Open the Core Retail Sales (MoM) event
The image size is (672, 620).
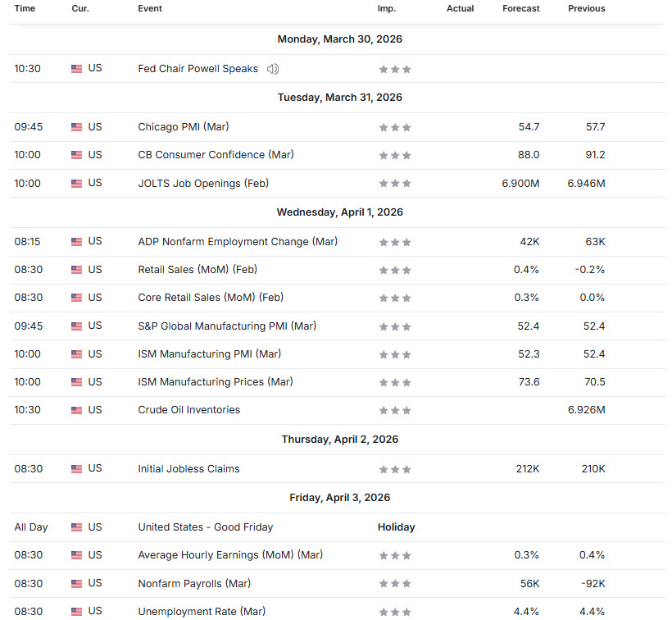click(211, 298)
